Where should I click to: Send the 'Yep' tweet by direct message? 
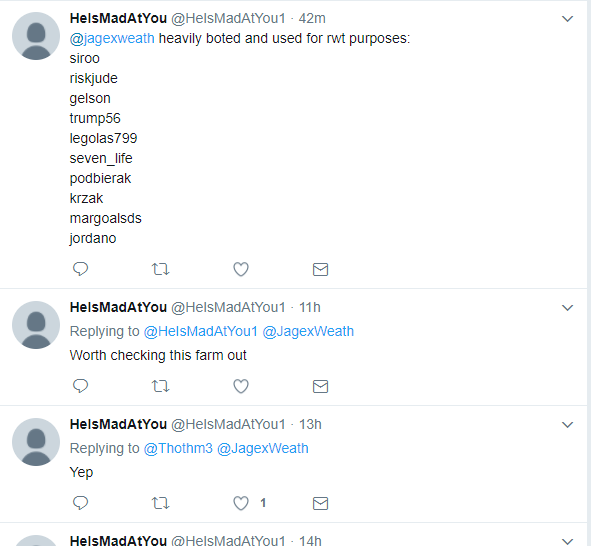point(320,503)
